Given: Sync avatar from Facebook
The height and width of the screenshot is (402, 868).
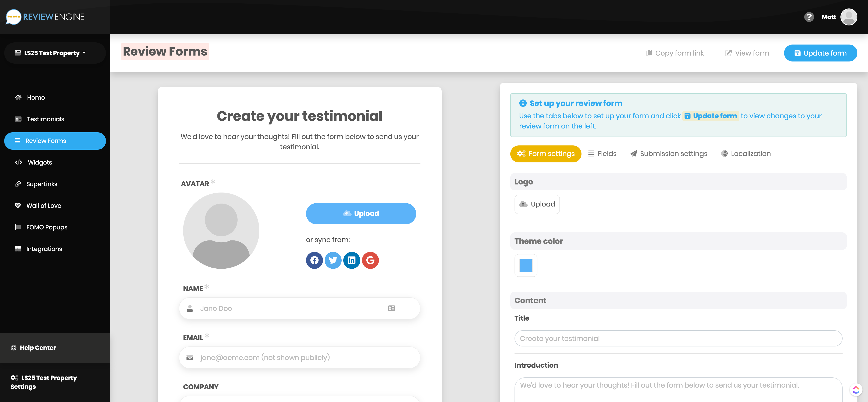Looking at the screenshot, I should (314, 260).
